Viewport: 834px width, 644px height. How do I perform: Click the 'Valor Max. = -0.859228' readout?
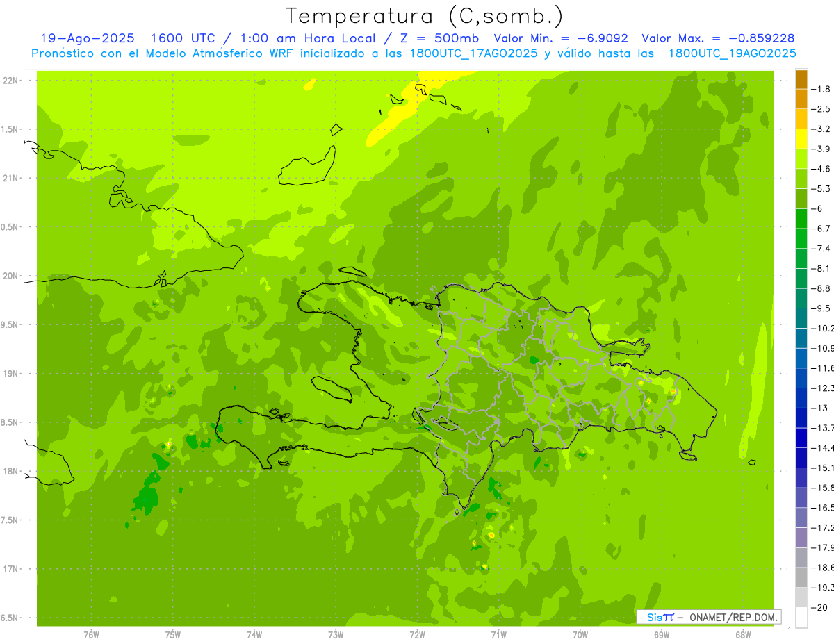(x=718, y=38)
